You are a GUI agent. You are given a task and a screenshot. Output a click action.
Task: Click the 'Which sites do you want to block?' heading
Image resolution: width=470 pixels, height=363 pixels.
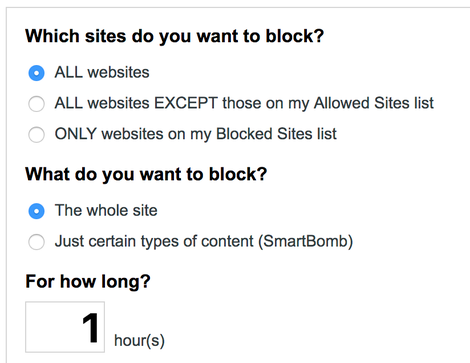pos(174,36)
